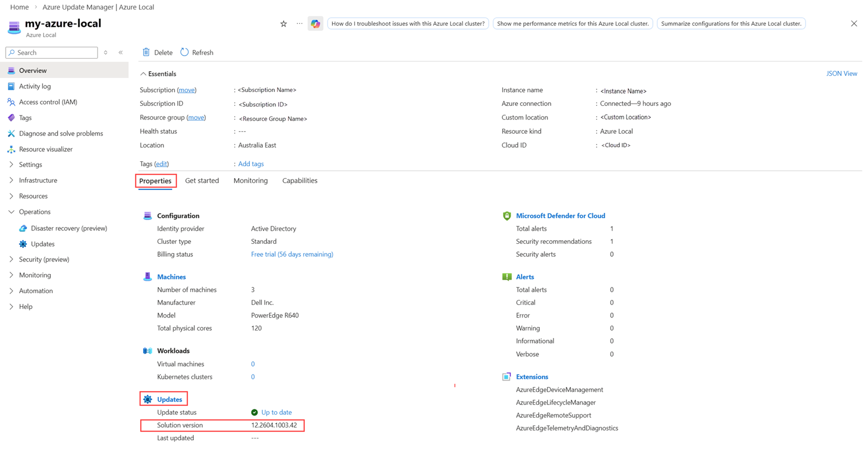Click the Diagnose and solve problems icon

pos(11,133)
